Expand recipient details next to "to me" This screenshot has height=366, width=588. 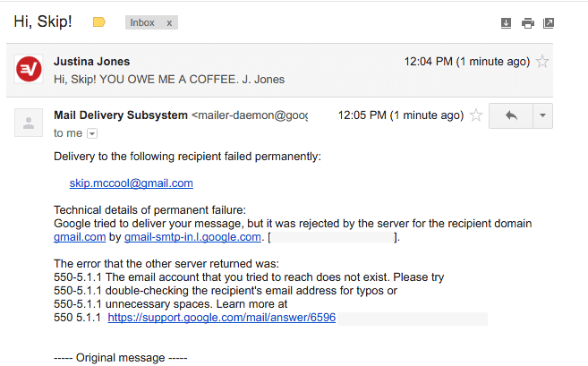click(91, 133)
